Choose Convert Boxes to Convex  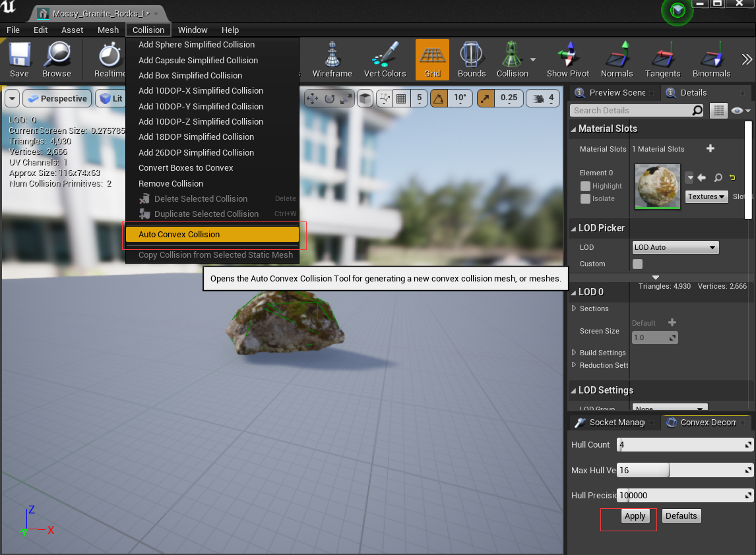(212, 167)
